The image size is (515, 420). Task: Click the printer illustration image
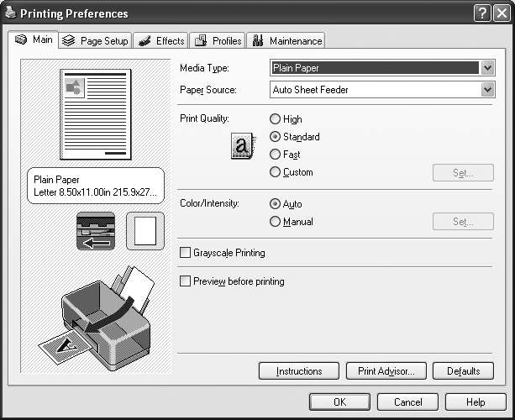pyautogui.click(x=97, y=318)
